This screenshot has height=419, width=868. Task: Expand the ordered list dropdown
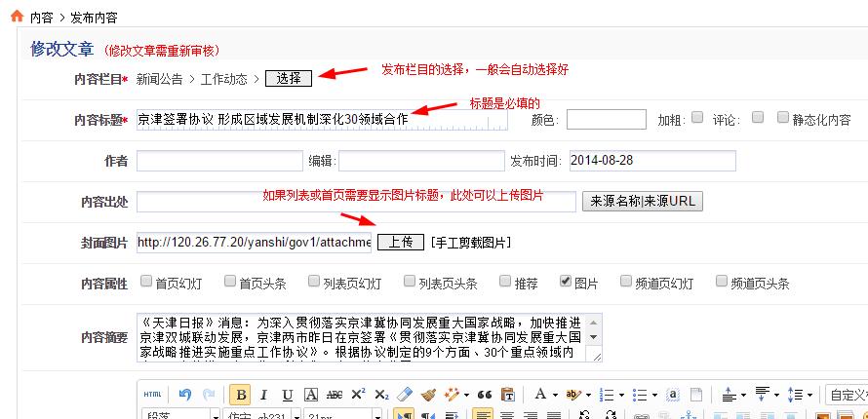click(x=620, y=395)
